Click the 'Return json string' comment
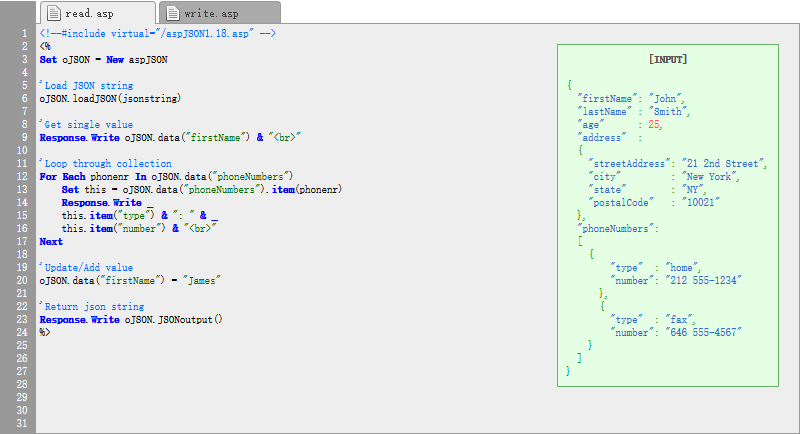The height and width of the screenshot is (434, 801). (x=92, y=306)
